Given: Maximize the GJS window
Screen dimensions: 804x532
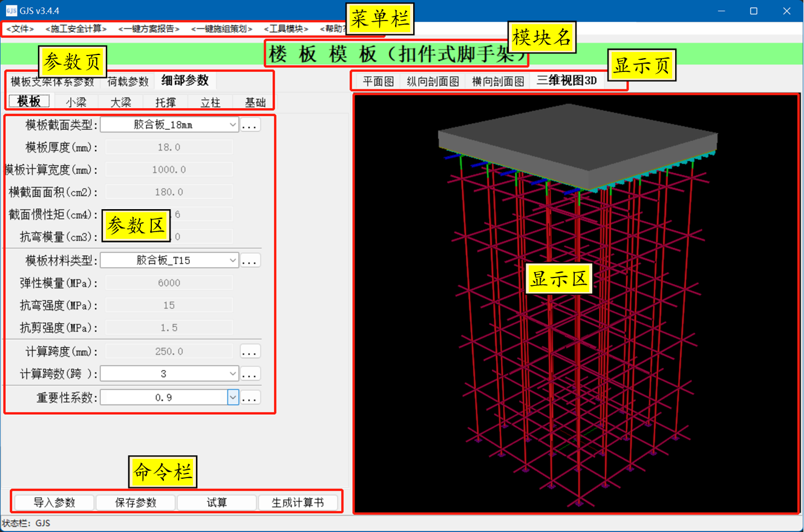Looking at the screenshot, I should pos(754,11).
